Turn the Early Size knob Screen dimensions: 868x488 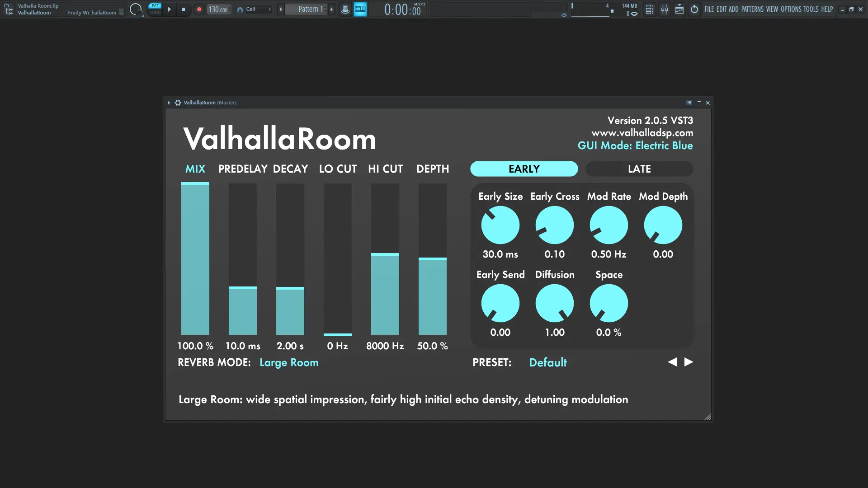[x=500, y=225]
